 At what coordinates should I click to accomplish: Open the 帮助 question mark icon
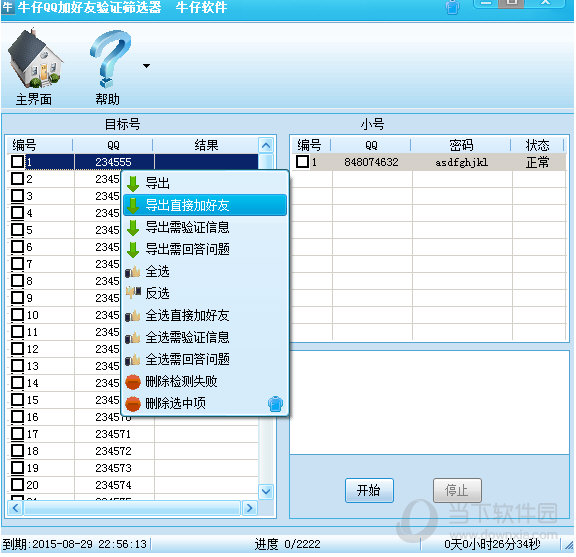pyautogui.click(x=110, y=59)
